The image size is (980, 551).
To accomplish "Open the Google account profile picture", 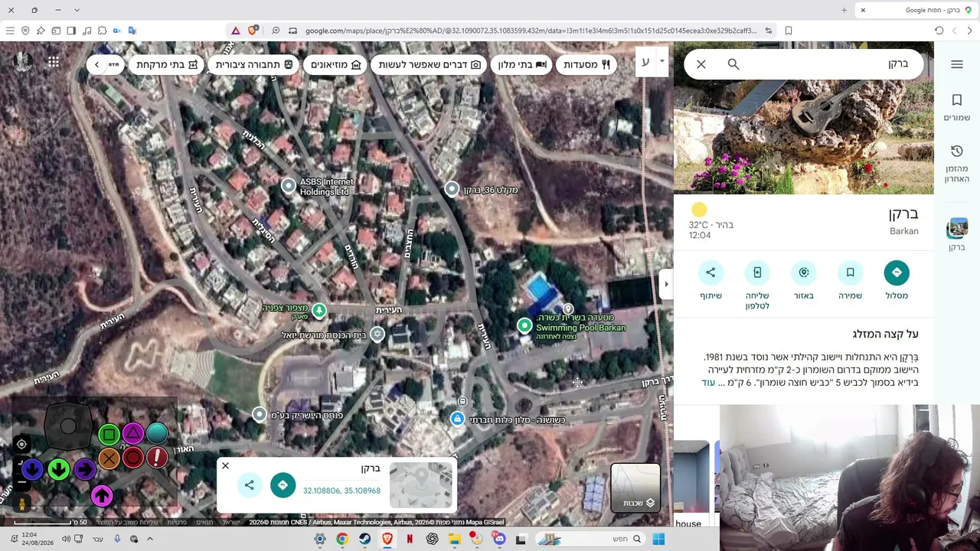I will coord(23,62).
